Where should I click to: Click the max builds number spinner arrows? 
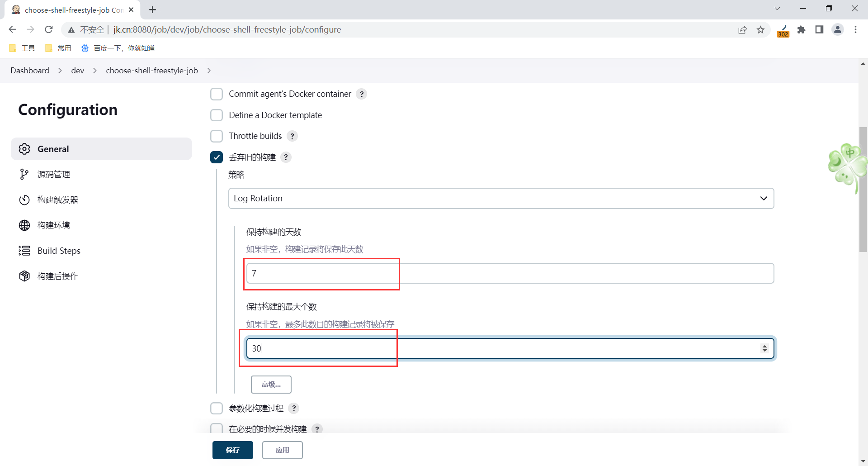(x=764, y=348)
